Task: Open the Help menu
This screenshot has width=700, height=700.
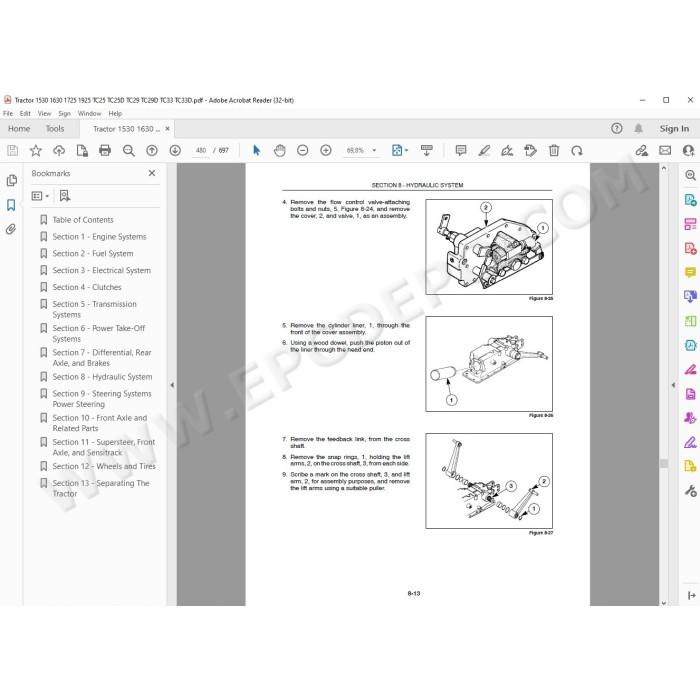Action: pos(115,113)
